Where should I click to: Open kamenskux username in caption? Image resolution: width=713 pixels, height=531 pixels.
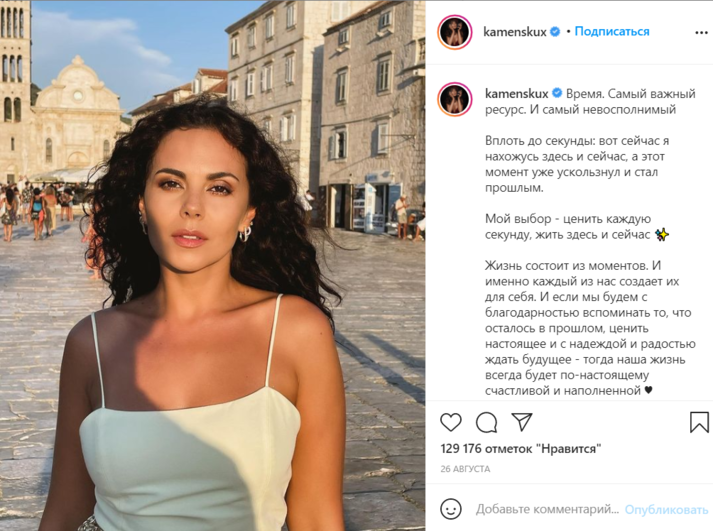(517, 94)
